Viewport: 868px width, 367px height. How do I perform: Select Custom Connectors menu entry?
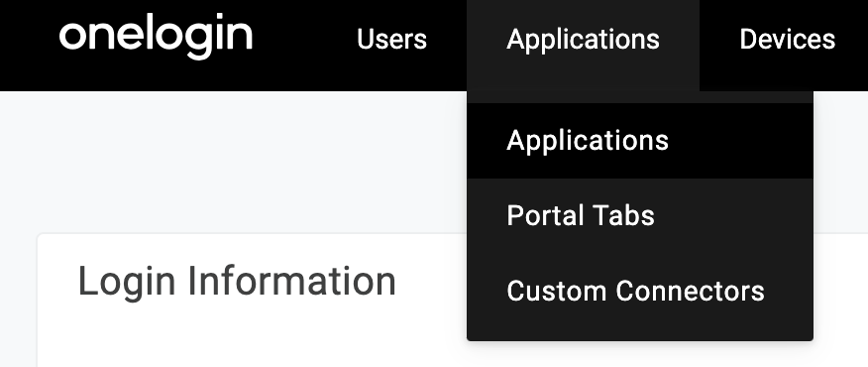pyautogui.click(x=640, y=291)
